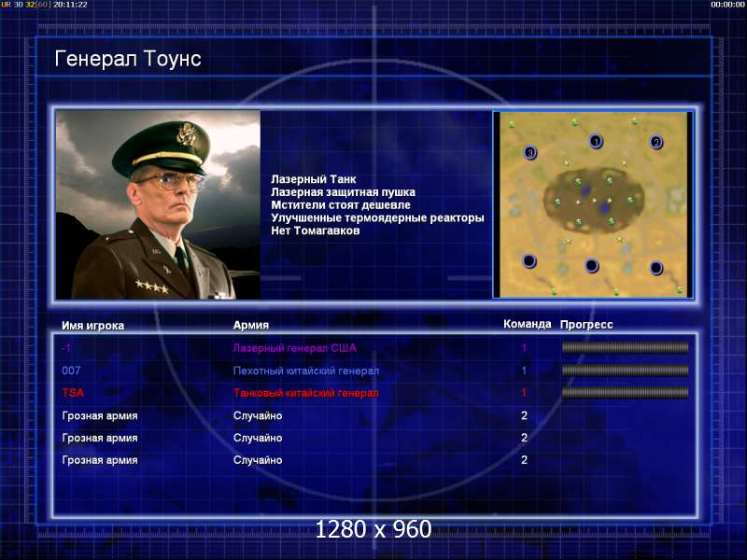Select the 'Лазерный Танк' feature line
The height and width of the screenshot is (560, 747).
pos(314,179)
